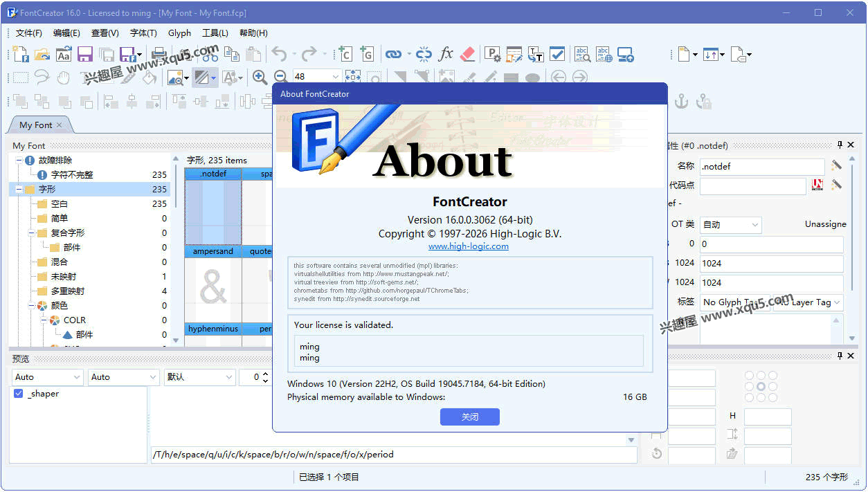The height and width of the screenshot is (492, 868).
Task: Collapse the 故障排除 tree node
Action: click(19, 160)
